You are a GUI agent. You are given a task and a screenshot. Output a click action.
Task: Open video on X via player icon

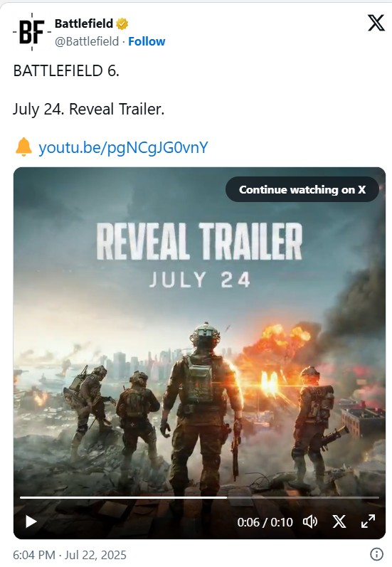click(339, 521)
